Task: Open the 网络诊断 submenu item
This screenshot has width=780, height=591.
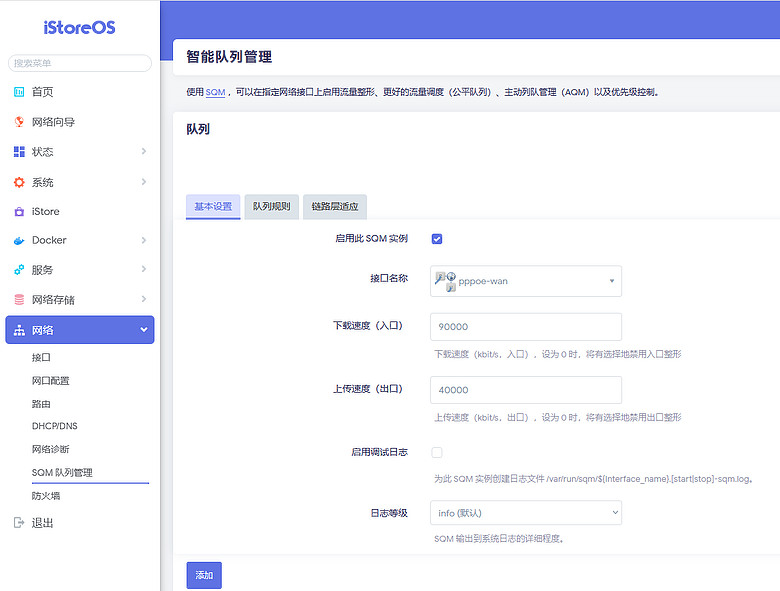Action: [x=51, y=449]
